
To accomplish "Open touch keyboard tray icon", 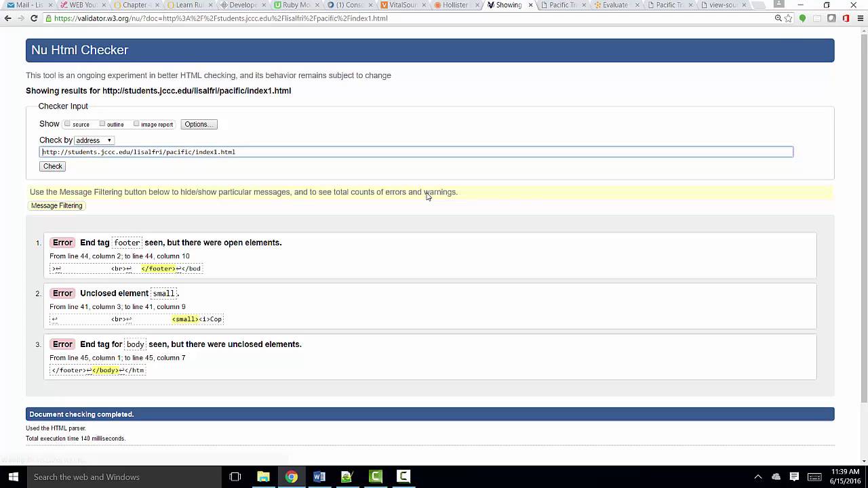I will point(814,476).
